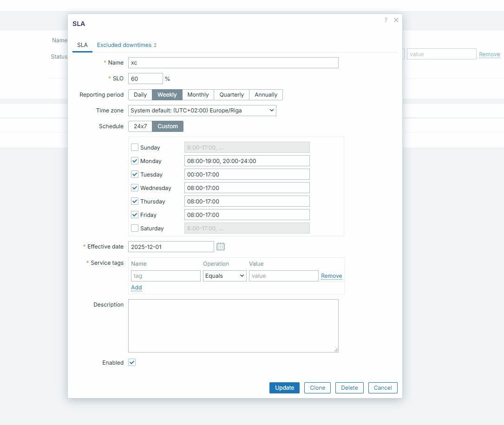This screenshot has height=425, width=504.
Task: Select Monthly reporting period
Action: [x=198, y=95]
